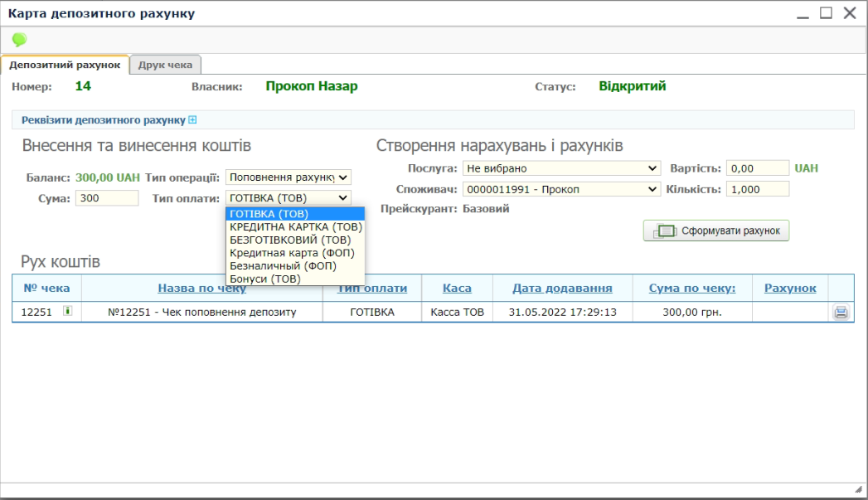868x500 pixels.
Task: Open the Споживач dropdown
Action: [561, 189]
